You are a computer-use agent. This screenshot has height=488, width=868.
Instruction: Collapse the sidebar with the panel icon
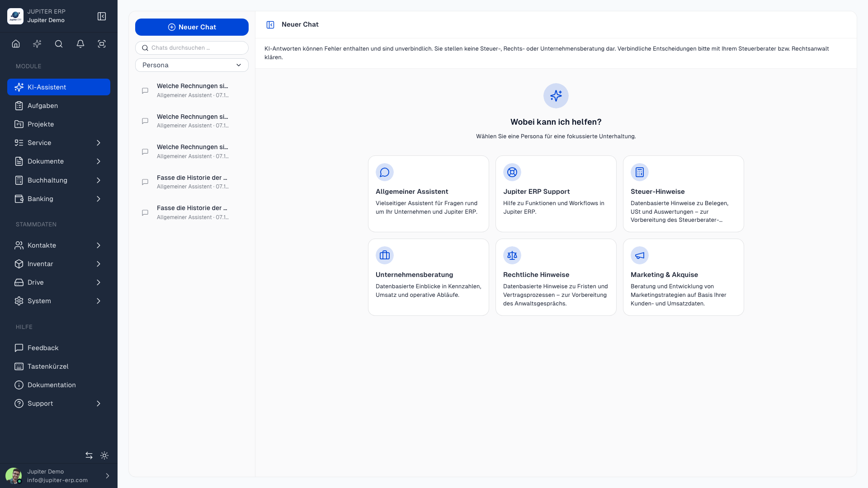point(102,16)
